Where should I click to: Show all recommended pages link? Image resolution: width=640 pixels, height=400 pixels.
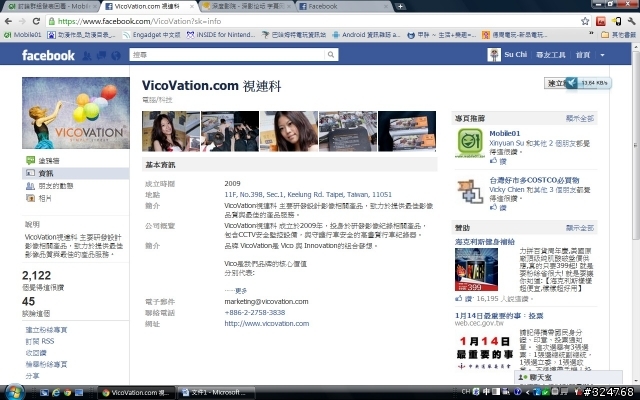point(580,118)
